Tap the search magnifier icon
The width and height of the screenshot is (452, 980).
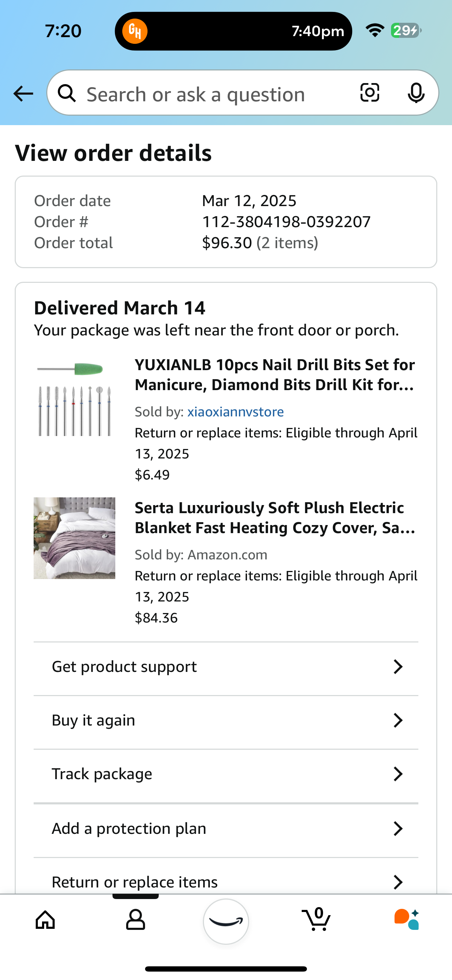pyautogui.click(x=67, y=94)
